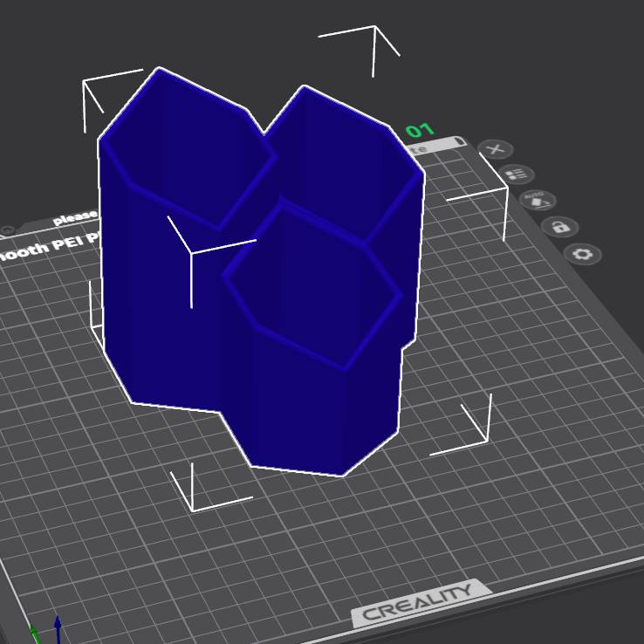Click the green plate number 01
Screen dimensions: 644x644
(x=420, y=131)
